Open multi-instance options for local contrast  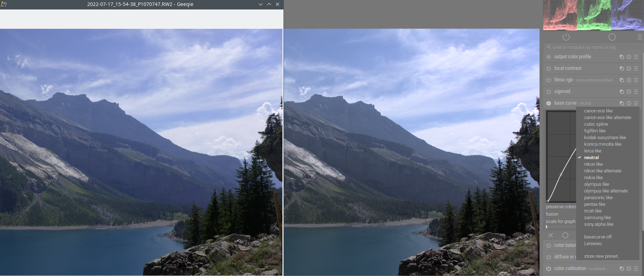[622, 68]
